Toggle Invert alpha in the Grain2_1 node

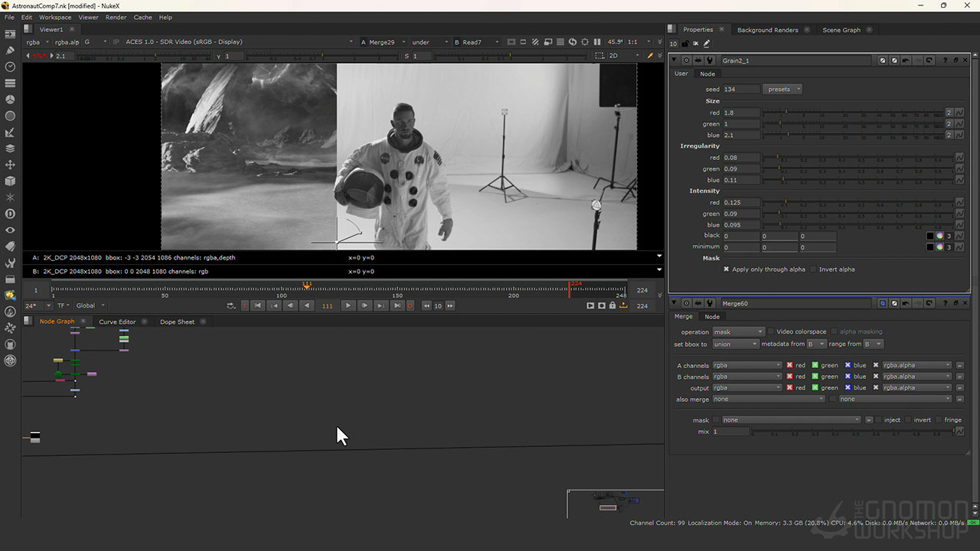pos(813,269)
